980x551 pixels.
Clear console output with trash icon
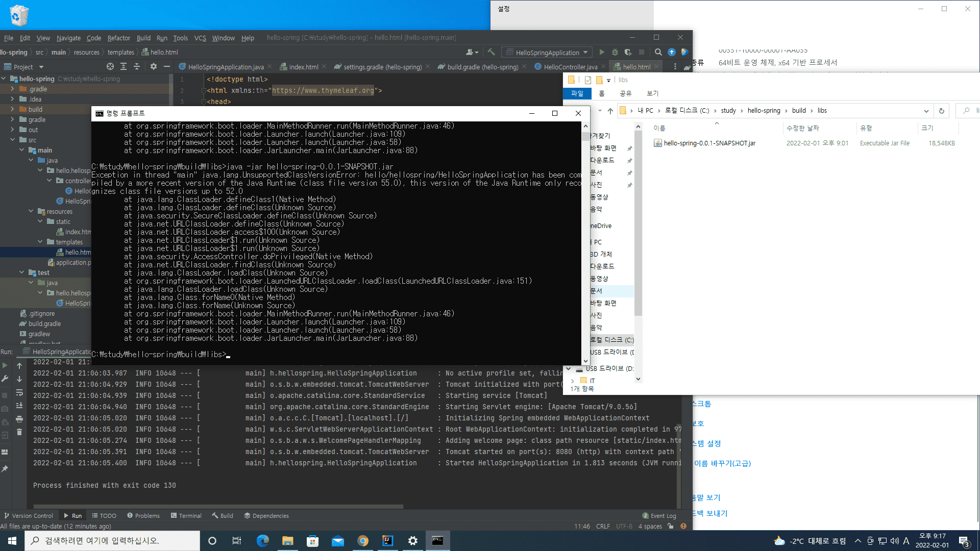point(19,432)
